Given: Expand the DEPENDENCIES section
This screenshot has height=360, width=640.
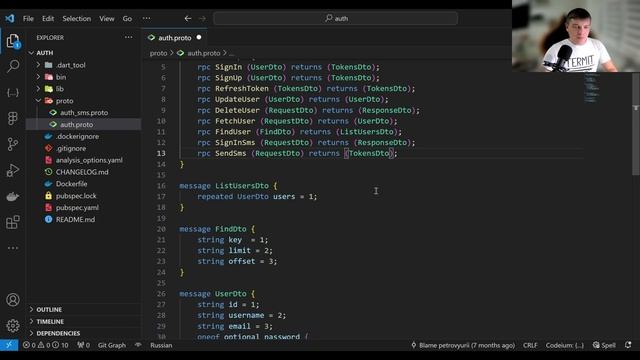Looking at the screenshot, I should pos(58,333).
